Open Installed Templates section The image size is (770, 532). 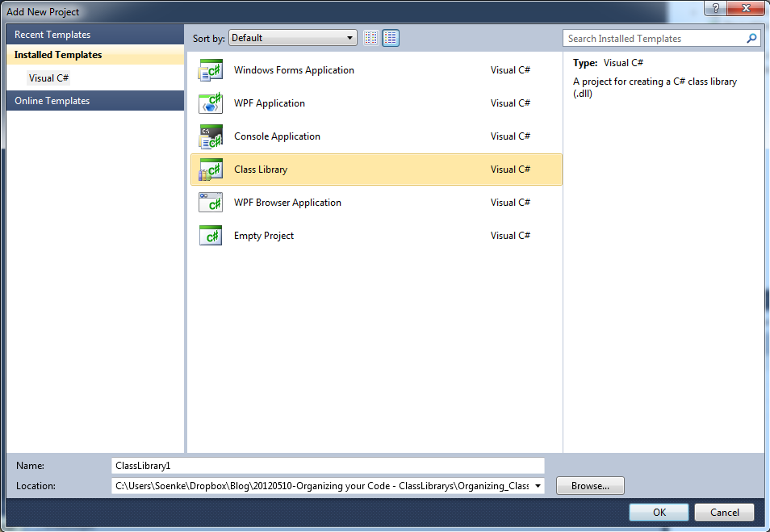[x=95, y=55]
